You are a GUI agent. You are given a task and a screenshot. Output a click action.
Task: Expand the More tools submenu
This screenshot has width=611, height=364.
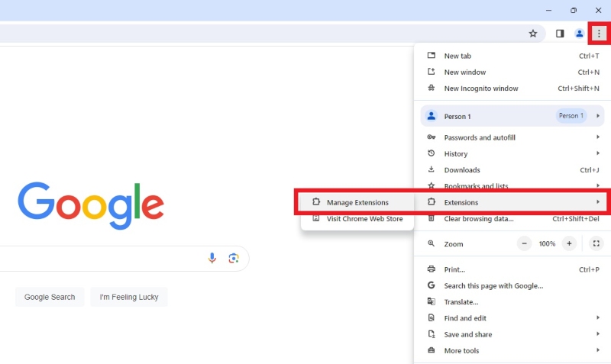[x=598, y=350]
